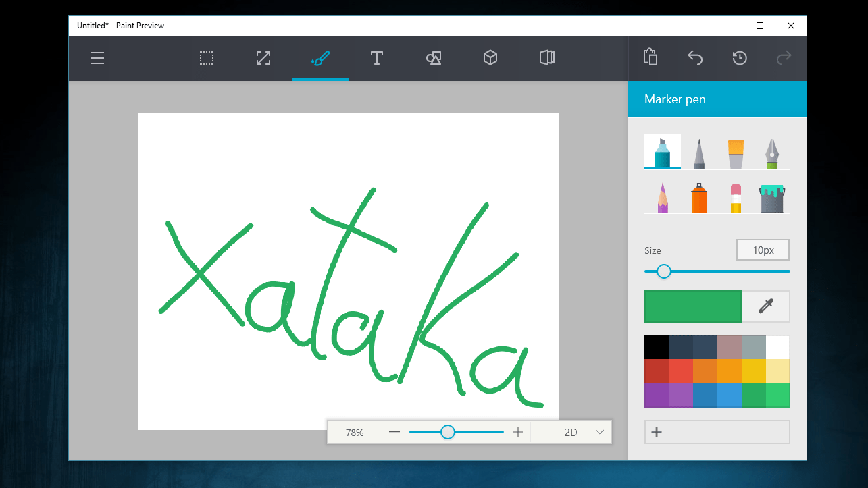Activate the Text tool

377,58
